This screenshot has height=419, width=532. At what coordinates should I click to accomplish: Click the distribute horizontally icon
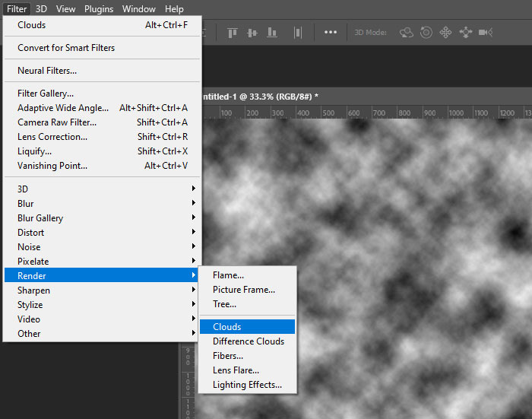(x=298, y=33)
